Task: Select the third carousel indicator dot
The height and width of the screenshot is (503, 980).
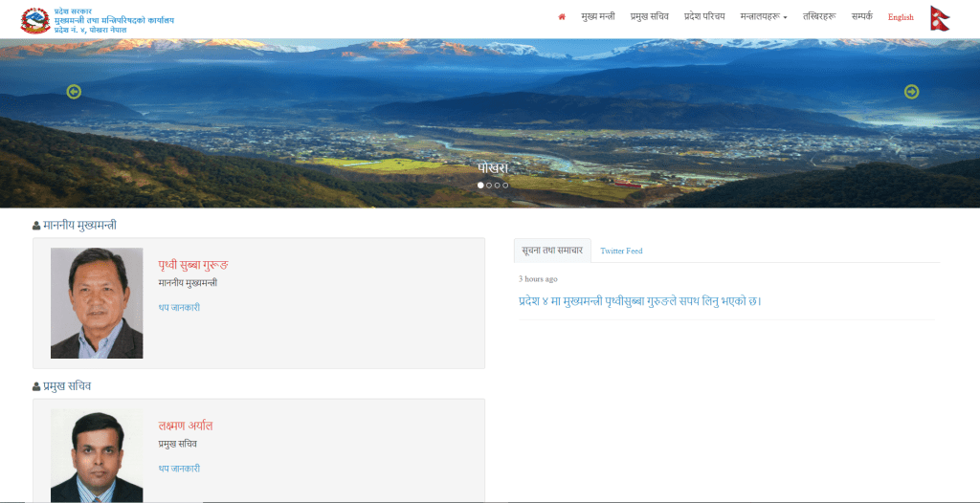Action: point(497,185)
